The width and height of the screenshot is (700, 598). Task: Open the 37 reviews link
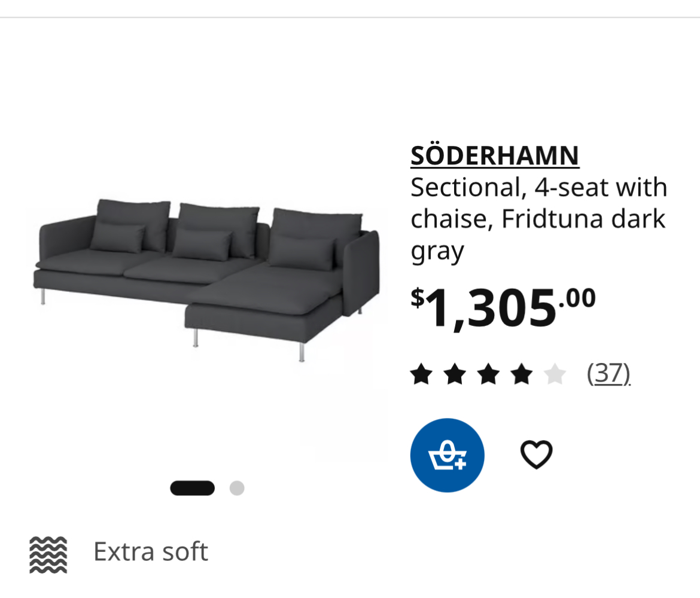608,374
